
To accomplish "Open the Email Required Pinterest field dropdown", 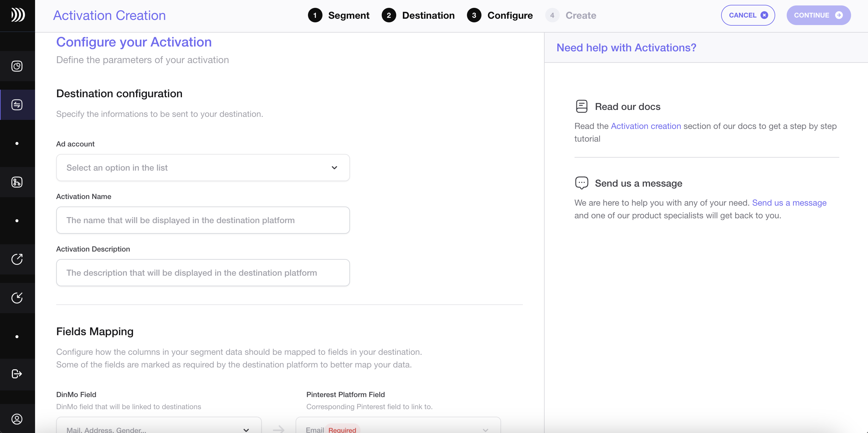I will [398, 425].
